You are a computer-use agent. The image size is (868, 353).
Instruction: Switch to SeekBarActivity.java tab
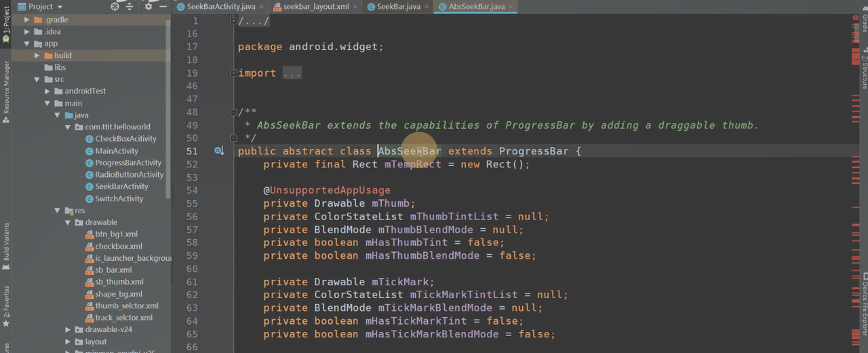pos(216,6)
